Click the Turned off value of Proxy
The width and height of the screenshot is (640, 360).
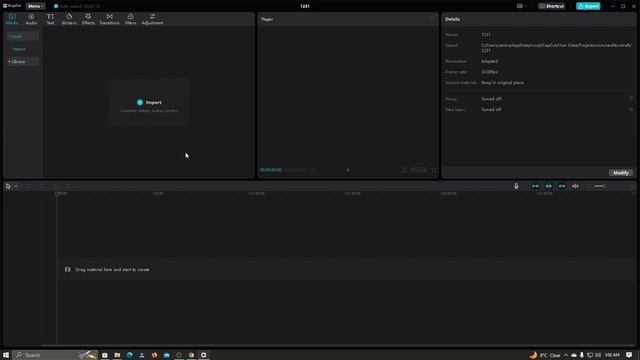tap(491, 99)
